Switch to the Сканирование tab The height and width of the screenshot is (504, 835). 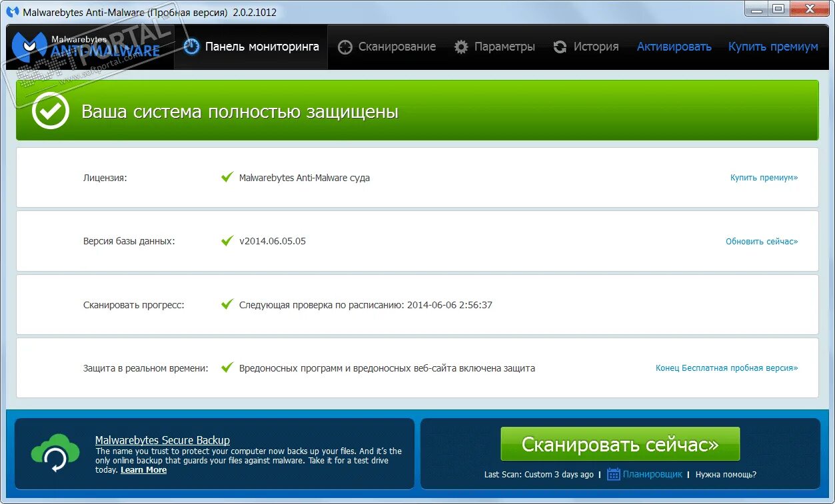387,47
